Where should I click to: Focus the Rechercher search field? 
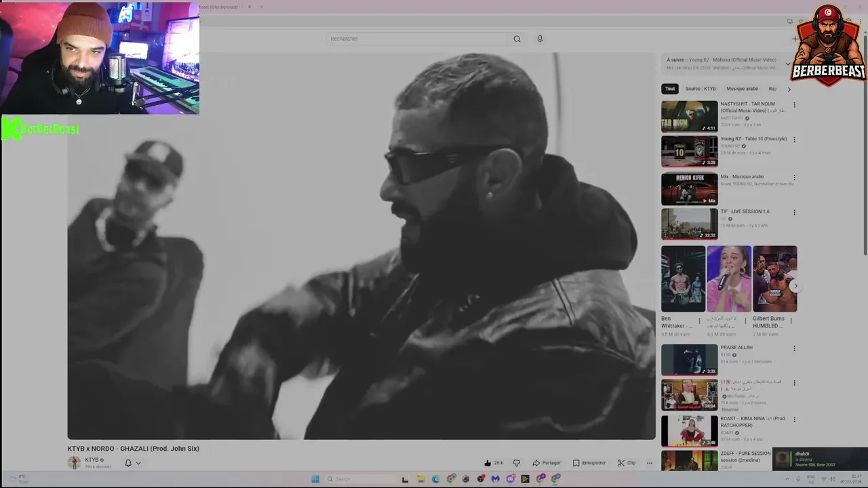click(416, 39)
